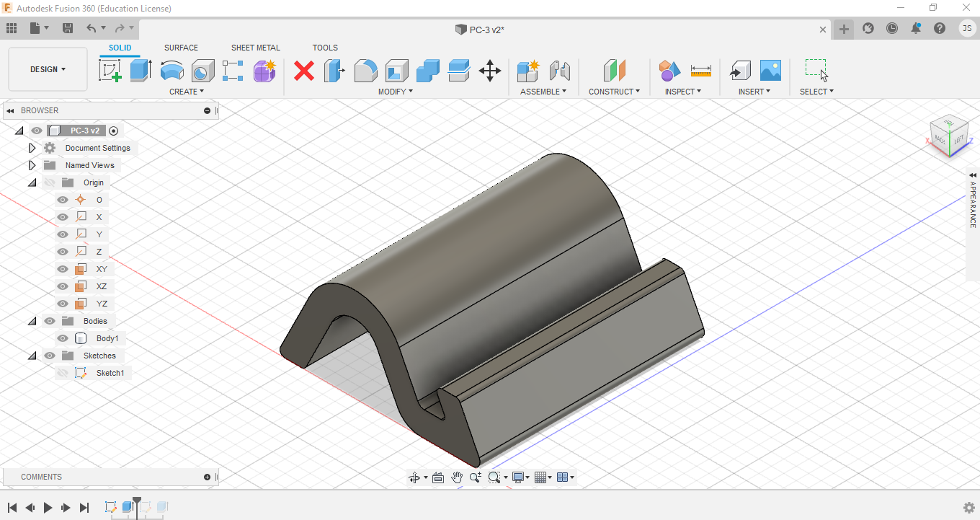Select the Press Pull tool

pyautogui.click(x=334, y=71)
